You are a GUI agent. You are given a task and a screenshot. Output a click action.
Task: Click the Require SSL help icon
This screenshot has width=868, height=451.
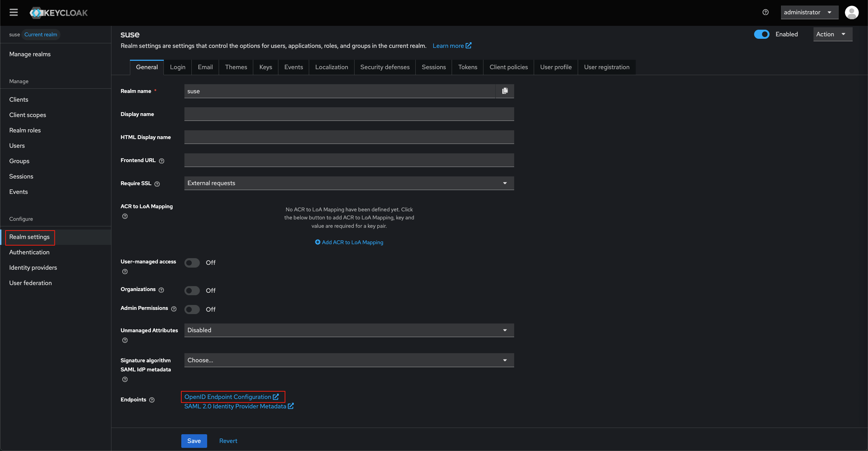(157, 184)
